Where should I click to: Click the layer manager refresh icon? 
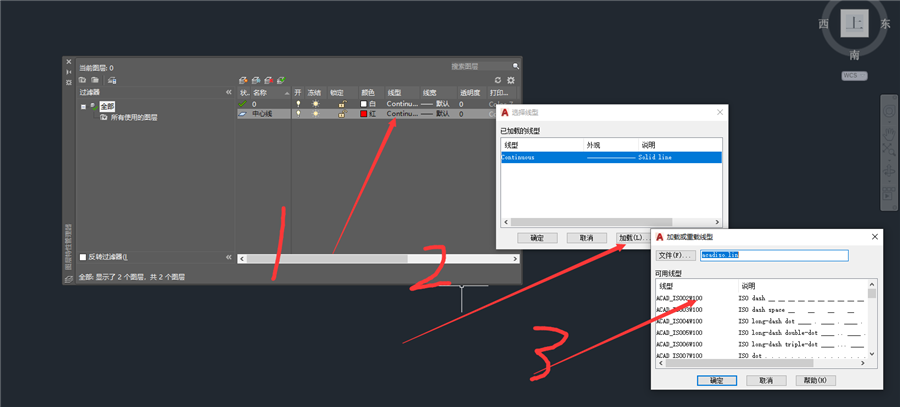(x=498, y=80)
